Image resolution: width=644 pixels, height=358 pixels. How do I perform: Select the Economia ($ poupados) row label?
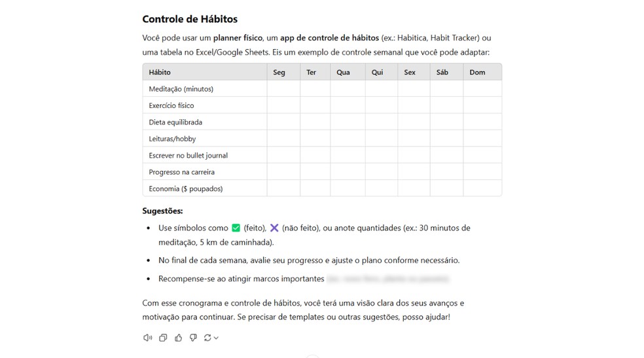[x=186, y=189]
